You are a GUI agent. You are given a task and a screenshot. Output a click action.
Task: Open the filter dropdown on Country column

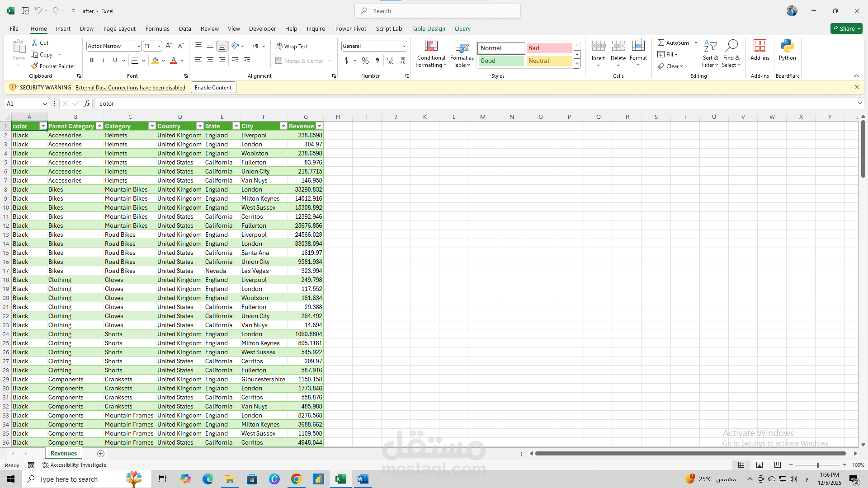tap(200, 126)
